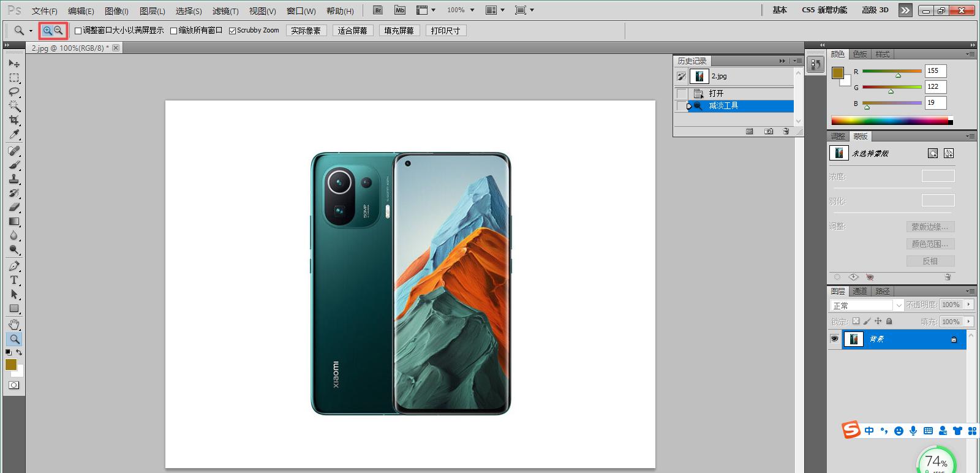Image resolution: width=980 pixels, height=473 pixels.
Task: Select the Move tool
Action: pos(14,63)
